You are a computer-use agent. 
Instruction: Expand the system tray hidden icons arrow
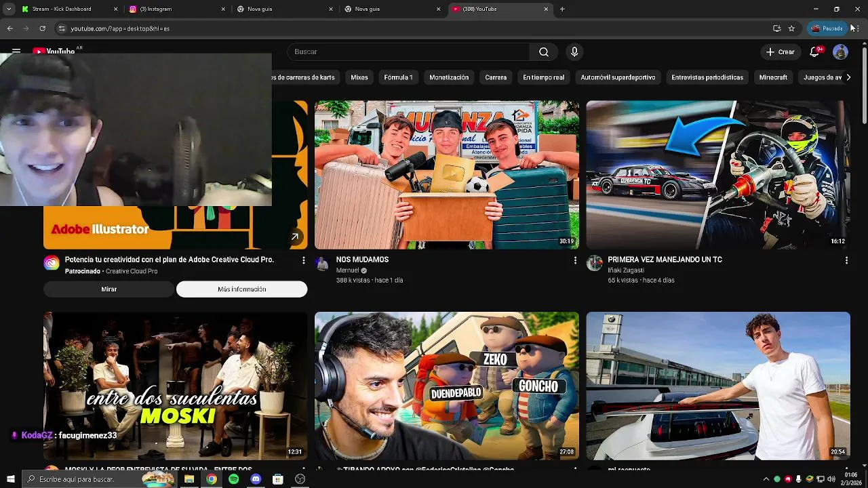[766, 479]
